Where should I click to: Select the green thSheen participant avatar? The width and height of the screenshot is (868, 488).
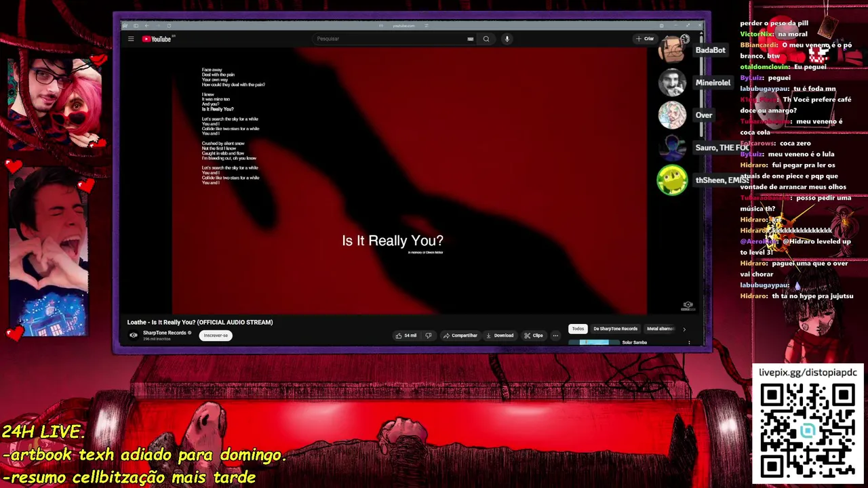pos(672,180)
